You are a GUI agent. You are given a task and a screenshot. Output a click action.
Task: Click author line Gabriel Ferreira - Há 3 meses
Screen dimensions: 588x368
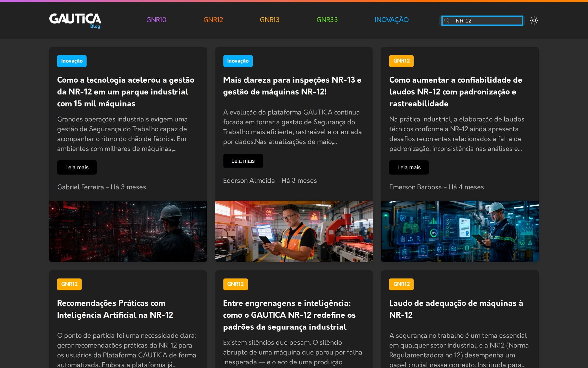tap(102, 187)
